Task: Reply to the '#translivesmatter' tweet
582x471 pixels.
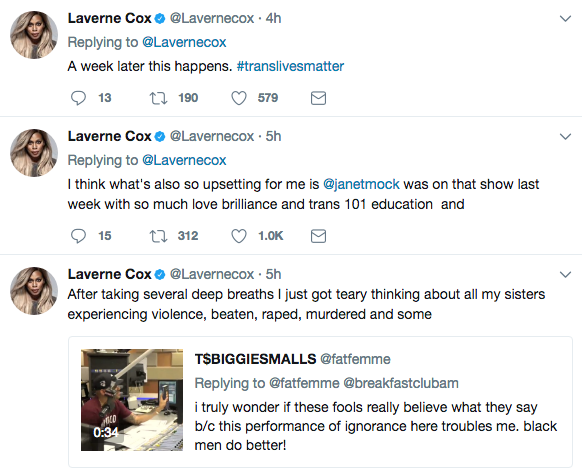Action: pyautogui.click(x=78, y=98)
